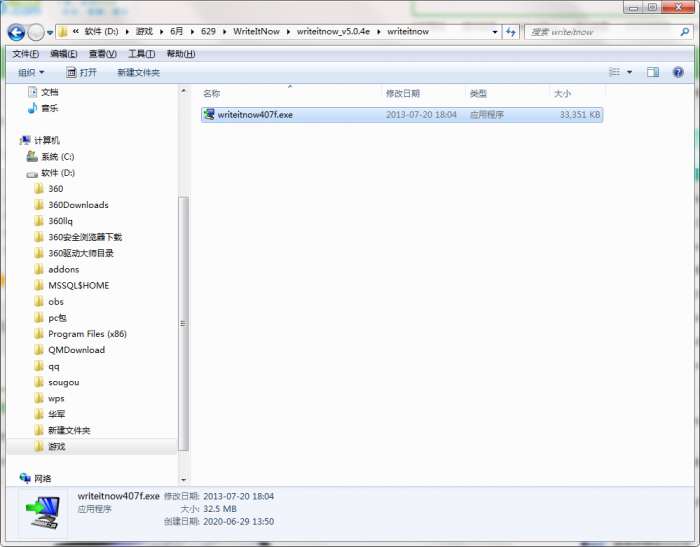The width and height of the screenshot is (700, 547).
Task: Click the change view icon
Action: pos(614,72)
